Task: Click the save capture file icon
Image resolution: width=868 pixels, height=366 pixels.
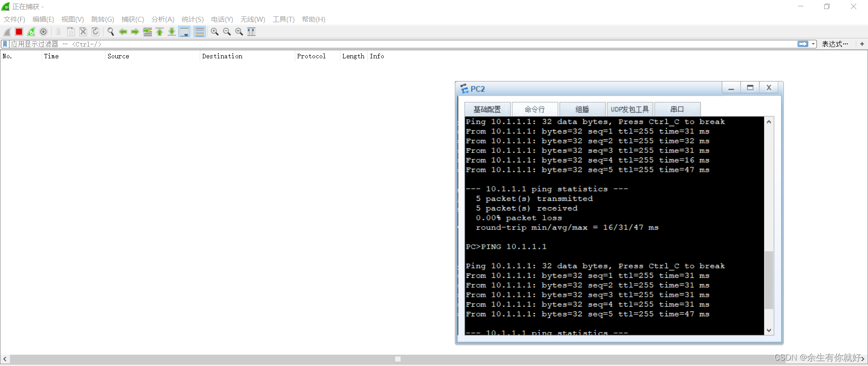Action: pyautogui.click(x=71, y=32)
